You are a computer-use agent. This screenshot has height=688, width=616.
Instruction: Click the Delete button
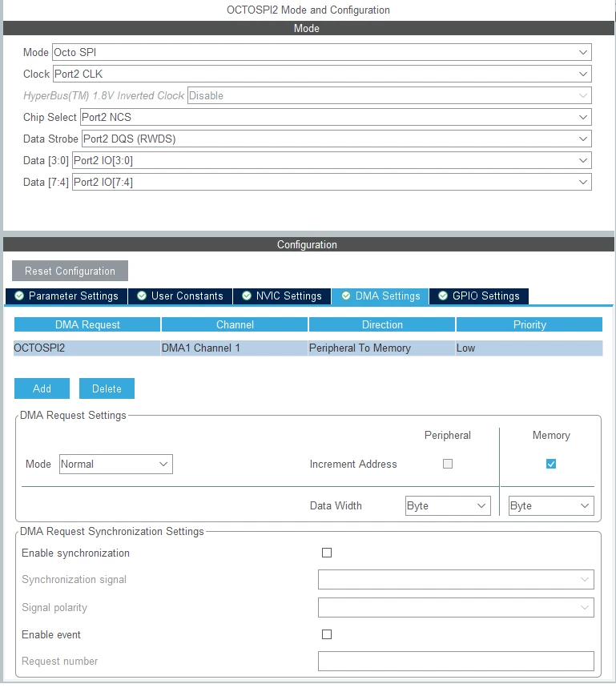point(107,388)
